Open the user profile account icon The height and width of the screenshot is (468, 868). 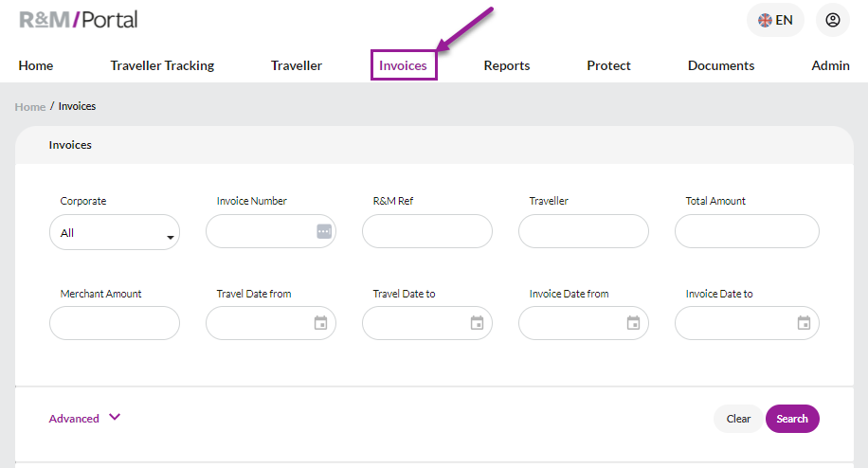coord(832,20)
